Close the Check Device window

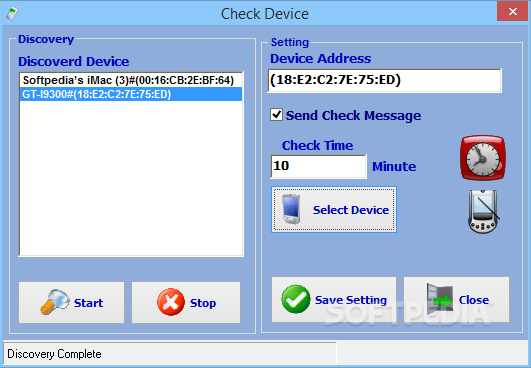coord(512,12)
